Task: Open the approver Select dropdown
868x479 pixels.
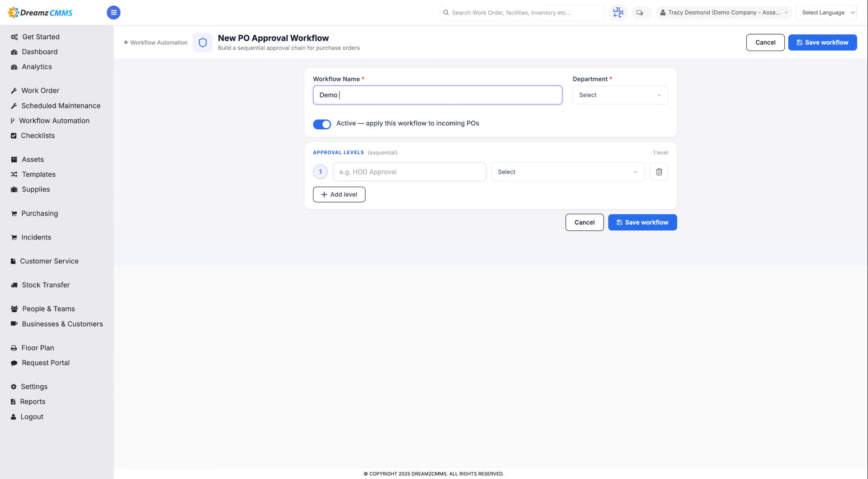Action: coord(568,172)
